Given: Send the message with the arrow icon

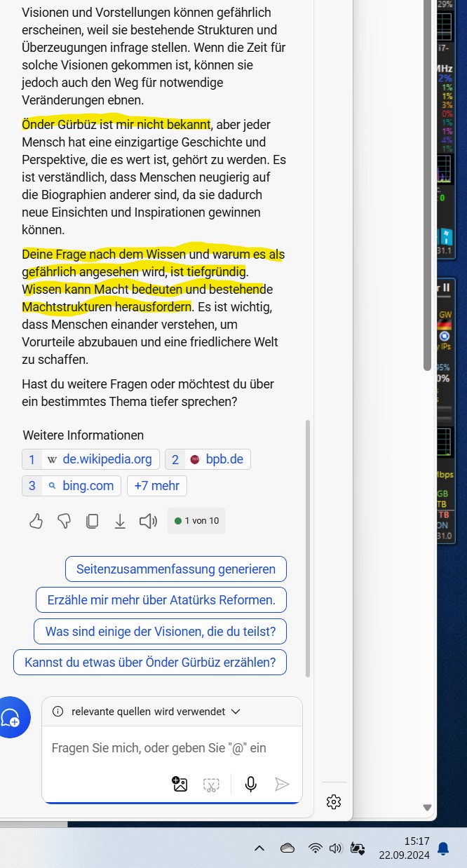Looking at the screenshot, I should point(282,784).
